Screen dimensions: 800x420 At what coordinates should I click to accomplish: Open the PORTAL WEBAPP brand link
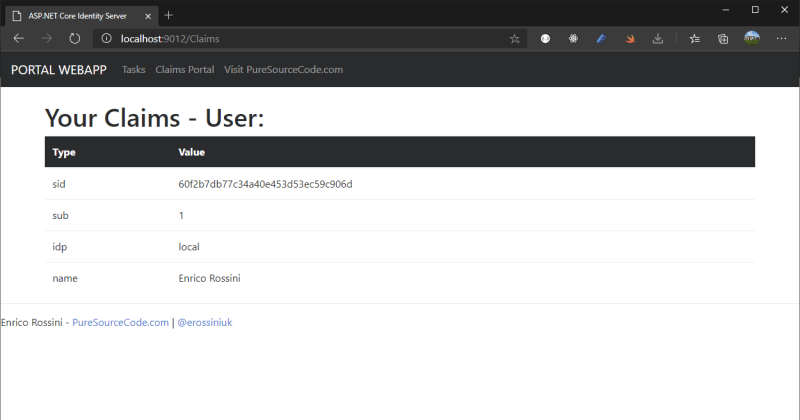coord(59,70)
